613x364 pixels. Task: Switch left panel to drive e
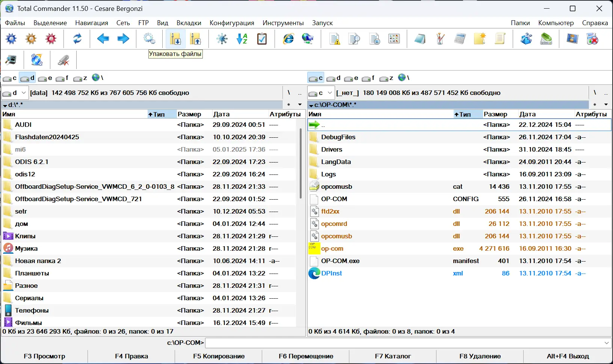pos(45,78)
